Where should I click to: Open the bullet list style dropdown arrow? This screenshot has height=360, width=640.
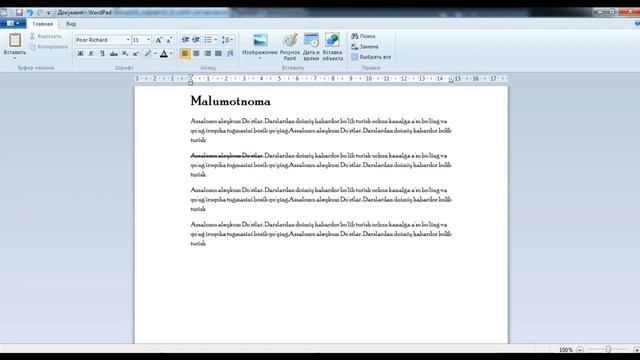tap(216, 40)
